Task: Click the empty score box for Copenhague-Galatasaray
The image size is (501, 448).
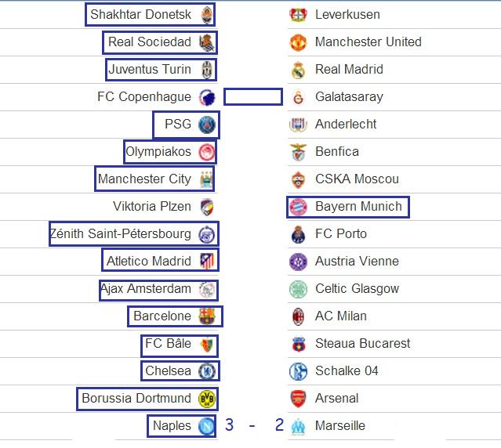Action: [253, 96]
